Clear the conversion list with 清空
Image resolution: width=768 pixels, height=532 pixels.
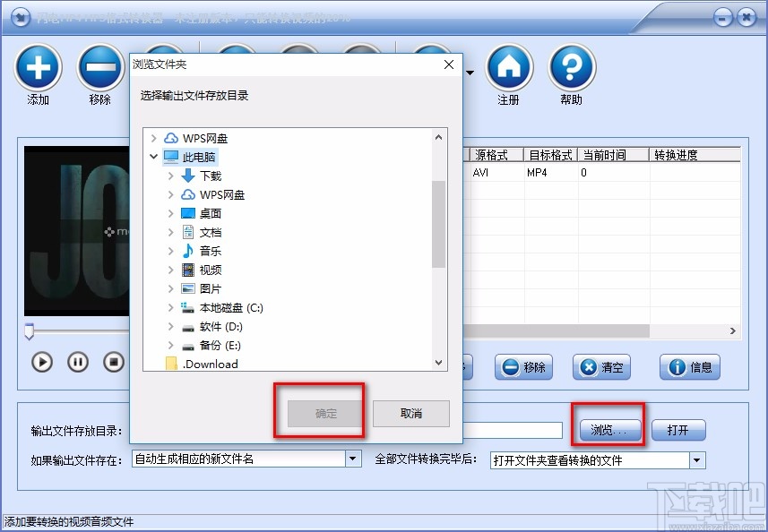(x=601, y=367)
